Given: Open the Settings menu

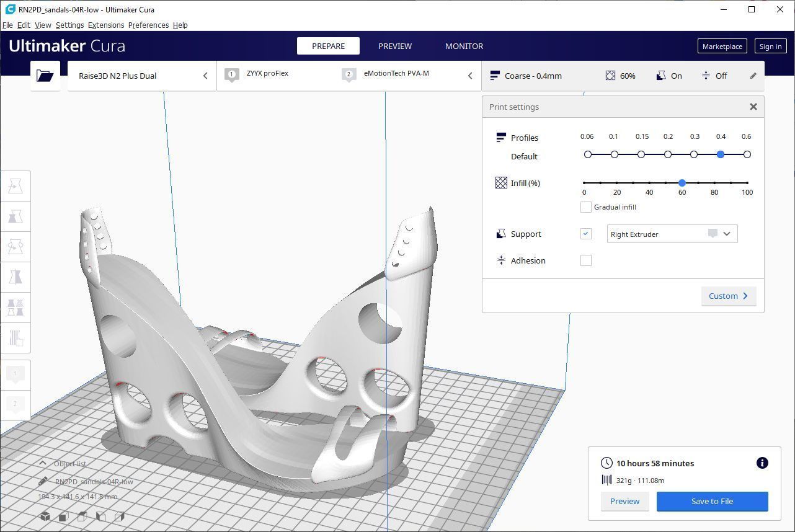Looking at the screenshot, I should point(69,25).
